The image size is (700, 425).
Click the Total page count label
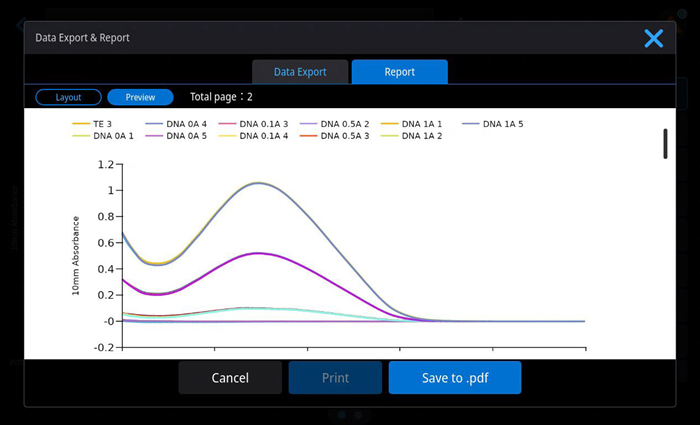tap(221, 97)
